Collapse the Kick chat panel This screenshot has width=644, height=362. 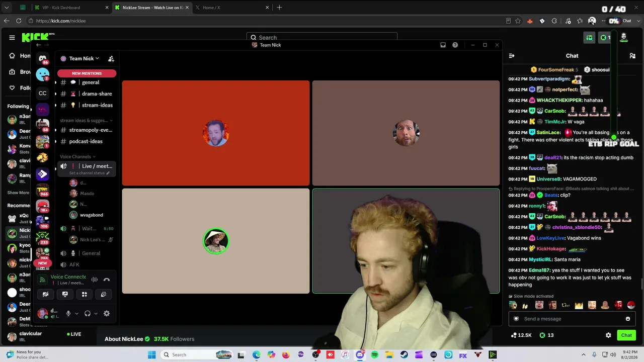(512, 56)
